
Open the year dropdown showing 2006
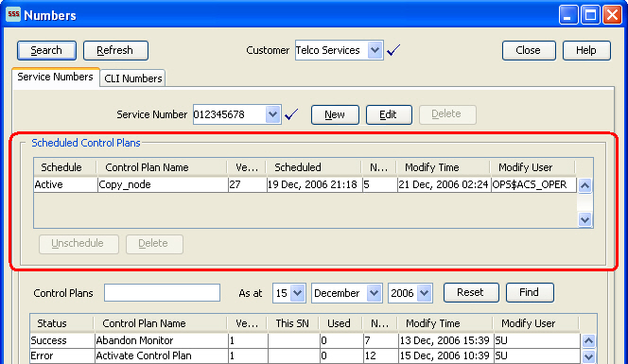pyautogui.click(x=424, y=293)
